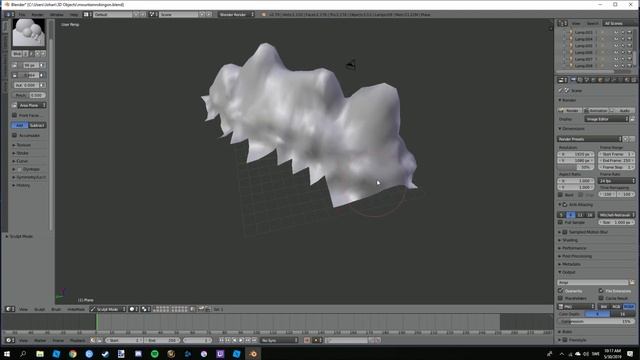Open the Render Presets dropdown
Screen dimensions: 640x360
(589, 139)
